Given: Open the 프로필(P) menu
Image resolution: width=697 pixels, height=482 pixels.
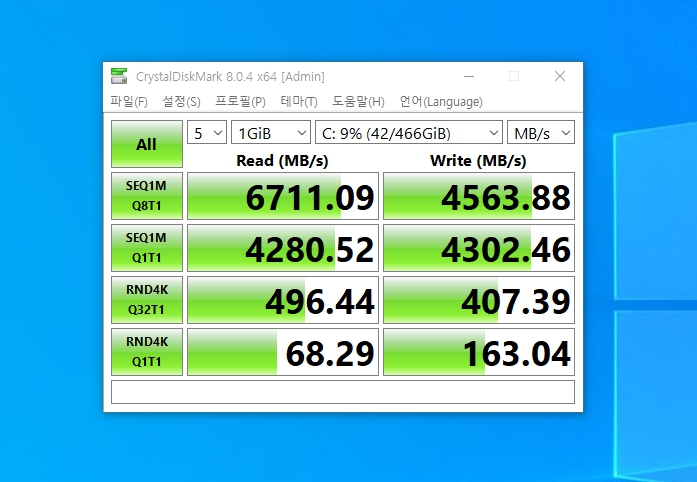Looking at the screenshot, I should tap(240, 102).
